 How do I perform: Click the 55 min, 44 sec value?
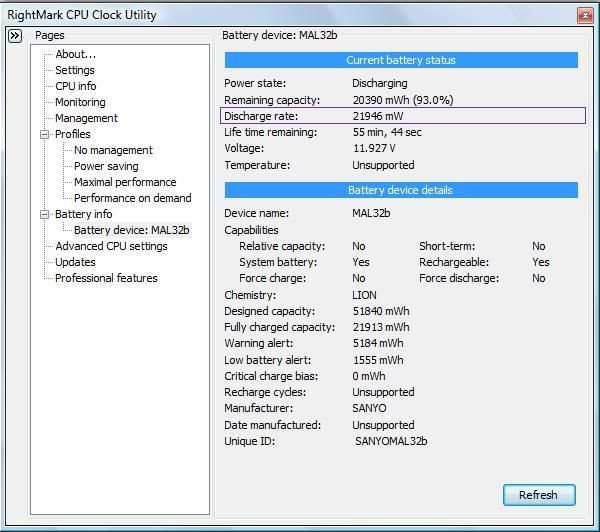coord(387,132)
